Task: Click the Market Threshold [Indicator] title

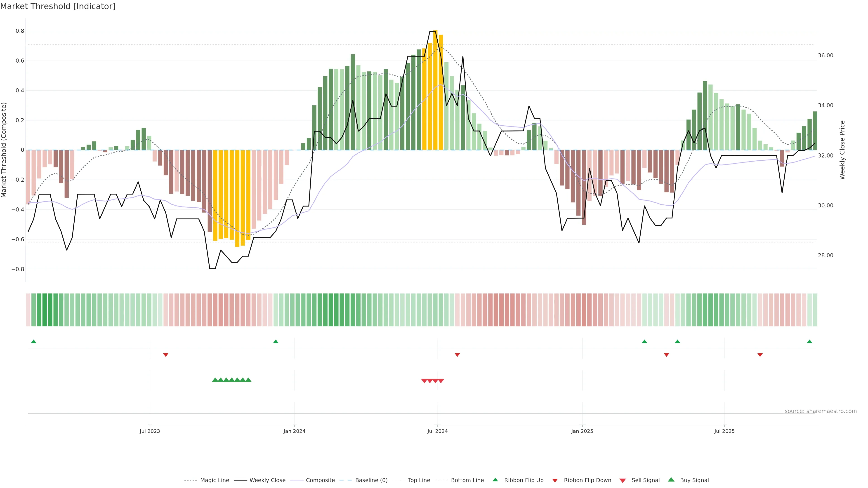Action: point(58,6)
